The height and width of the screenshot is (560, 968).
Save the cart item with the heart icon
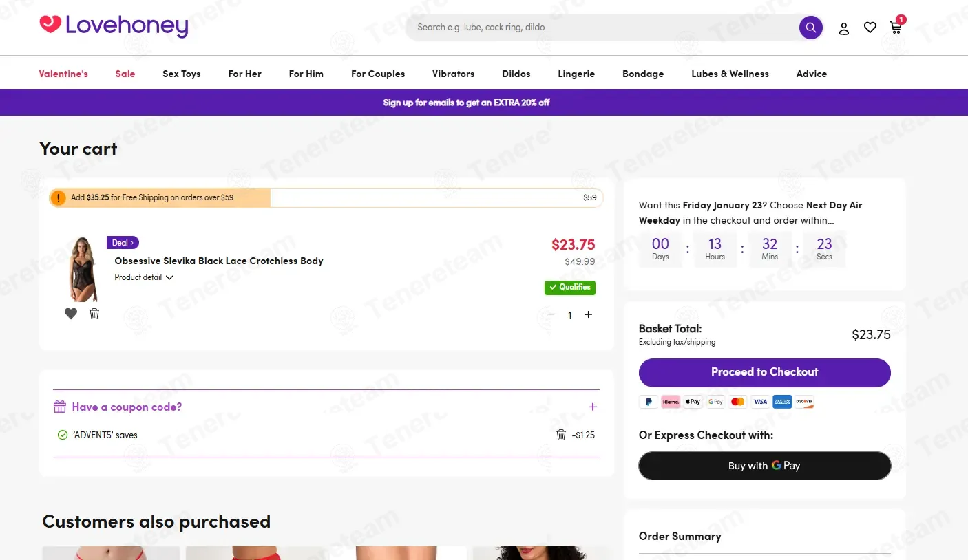coord(71,314)
